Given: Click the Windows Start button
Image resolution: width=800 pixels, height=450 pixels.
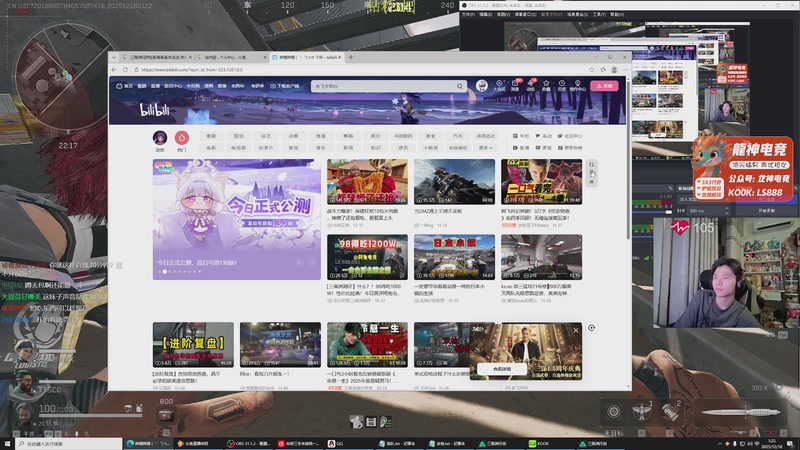Looking at the screenshot, I should pyautogui.click(x=7, y=443).
